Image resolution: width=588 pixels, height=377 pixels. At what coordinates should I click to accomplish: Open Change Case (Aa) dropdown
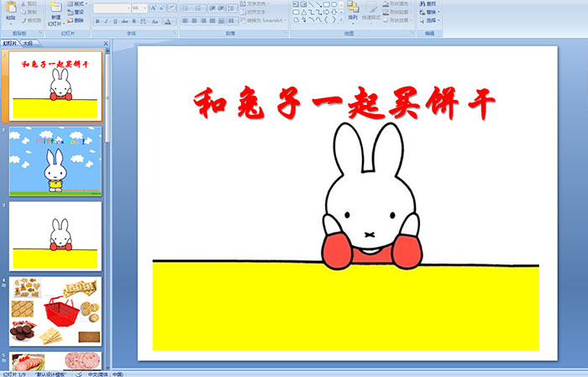pyautogui.click(x=155, y=21)
